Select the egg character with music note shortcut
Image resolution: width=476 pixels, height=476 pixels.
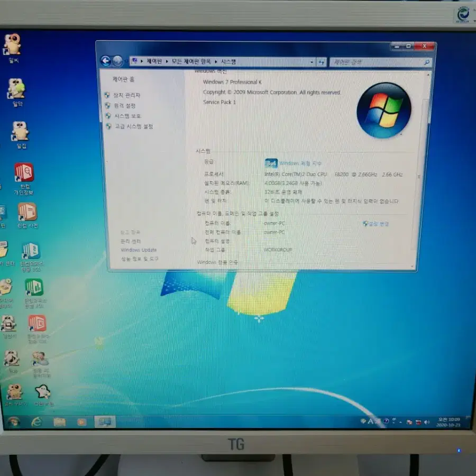[12, 361]
